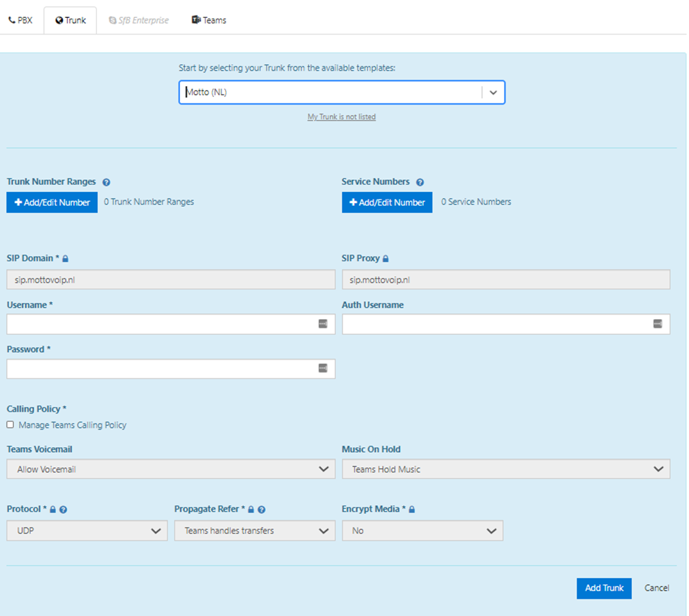Click 'My Trunk is not listed' link
This screenshot has height=616, width=689.
(341, 117)
